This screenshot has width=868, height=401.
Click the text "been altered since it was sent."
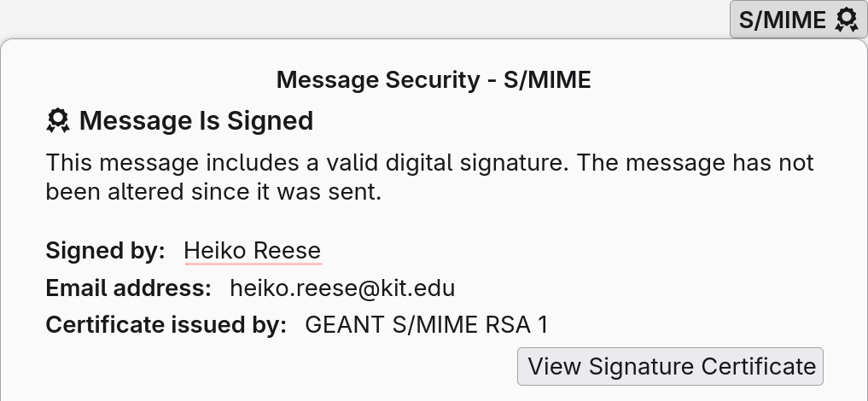pos(213,192)
